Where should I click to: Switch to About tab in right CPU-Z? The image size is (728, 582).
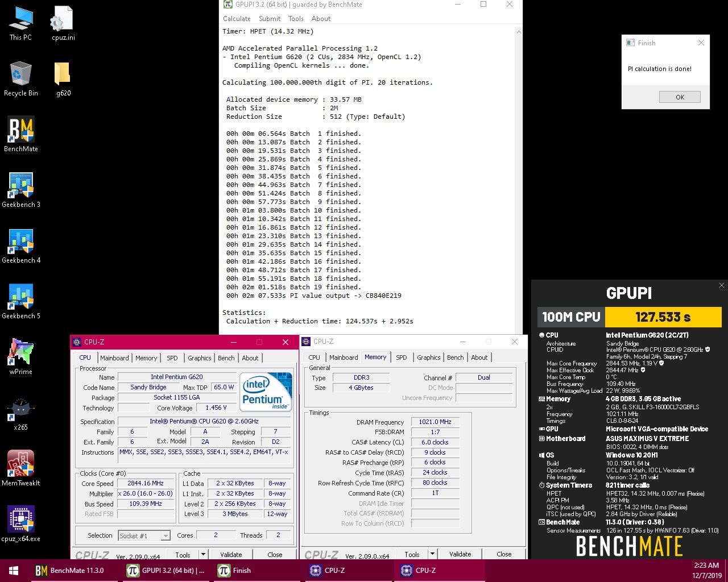pyautogui.click(x=479, y=357)
